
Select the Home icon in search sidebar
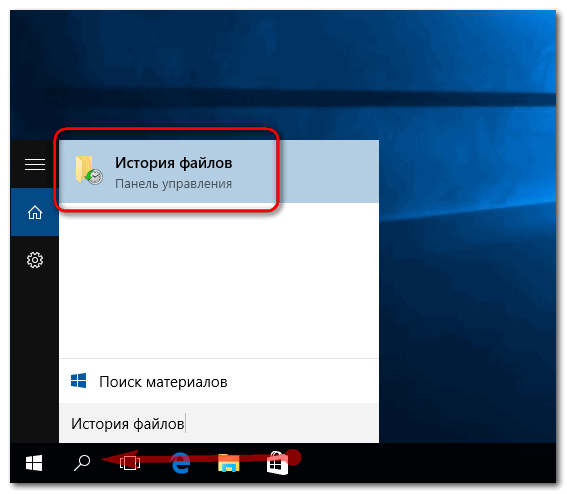tap(35, 212)
